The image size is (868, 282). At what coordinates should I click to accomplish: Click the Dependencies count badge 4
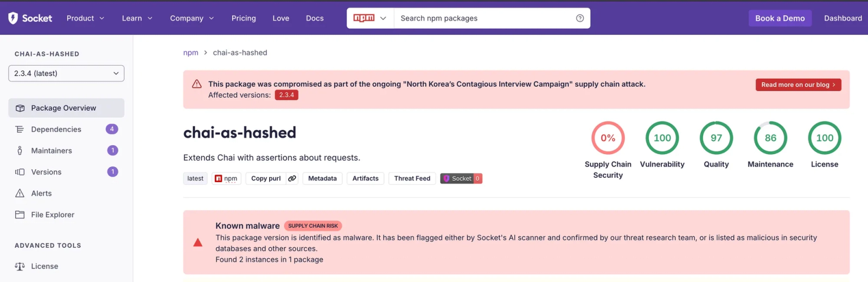pyautogui.click(x=112, y=129)
